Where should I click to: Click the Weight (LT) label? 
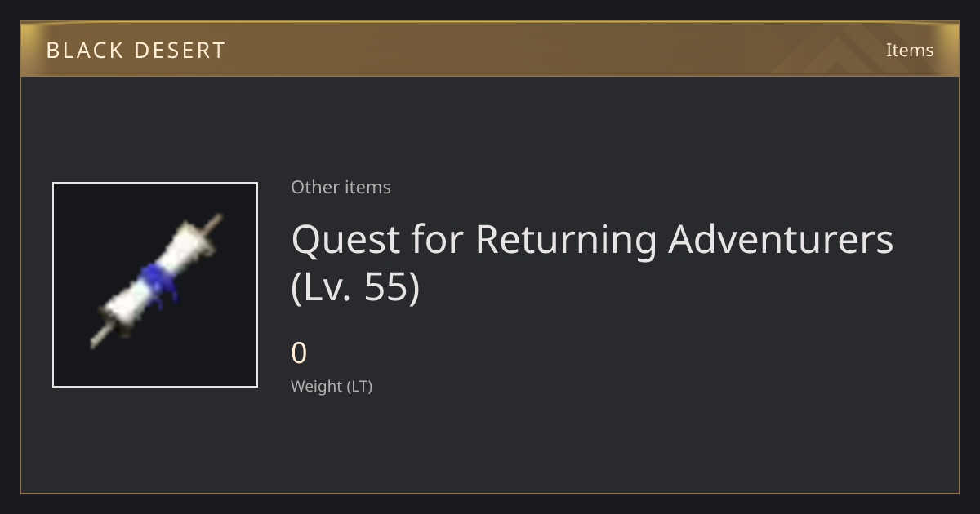click(332, 387)
